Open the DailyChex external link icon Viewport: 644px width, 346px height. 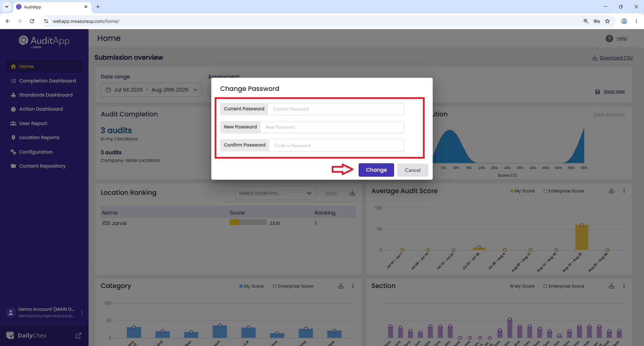(x=78, y=336)
